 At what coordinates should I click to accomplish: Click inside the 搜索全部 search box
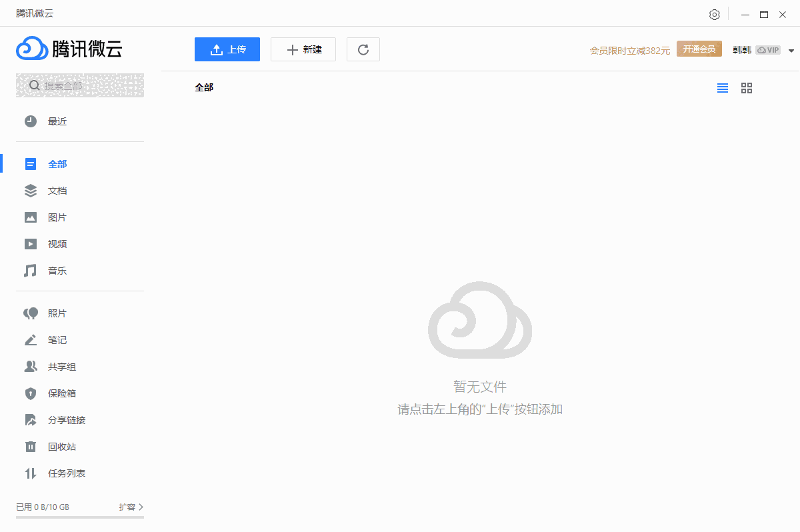[80, 85]
